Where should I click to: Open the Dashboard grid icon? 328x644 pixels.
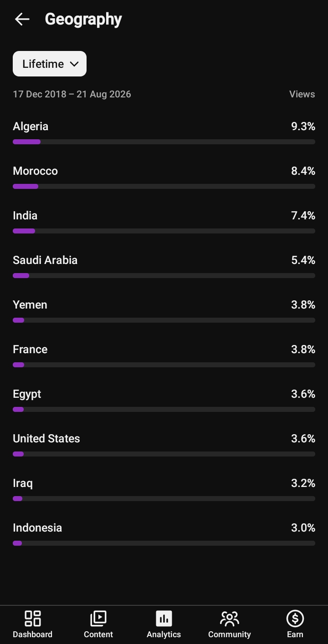click(32, 619)
